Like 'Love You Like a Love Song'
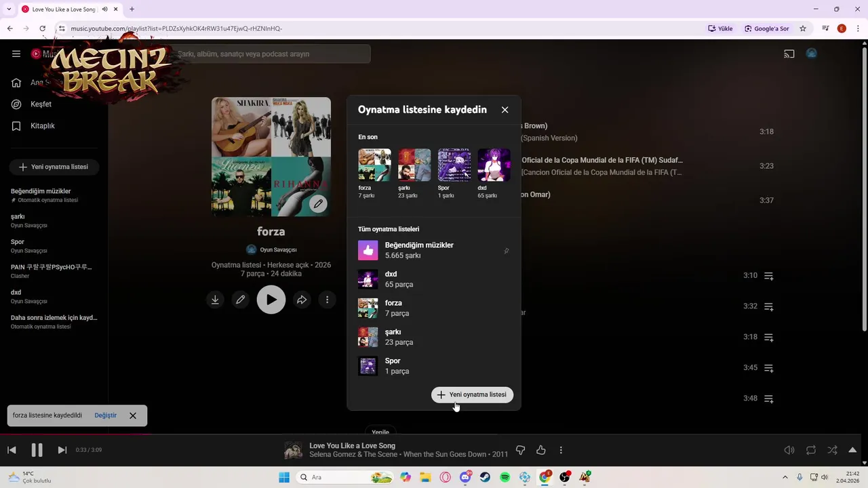The height and width of the screenshot is (488, 868). 541,450
